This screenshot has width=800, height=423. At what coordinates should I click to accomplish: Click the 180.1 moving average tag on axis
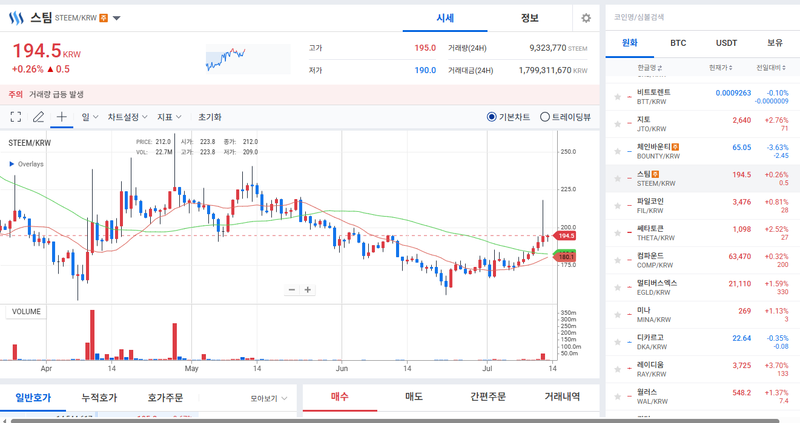pos(565,257)
